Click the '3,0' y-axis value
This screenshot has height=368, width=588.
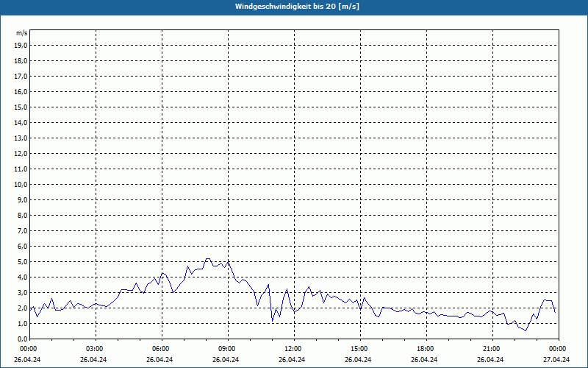point(22,292)
